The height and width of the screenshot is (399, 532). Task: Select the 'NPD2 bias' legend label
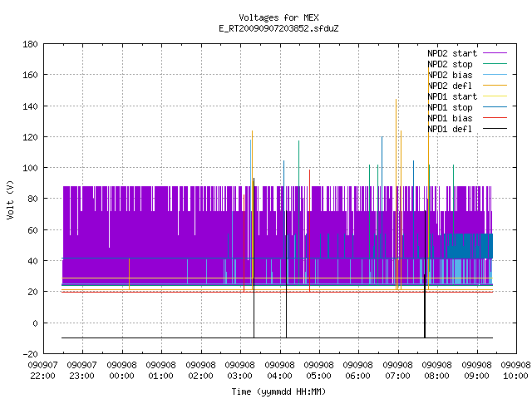(x=450, y=75)
